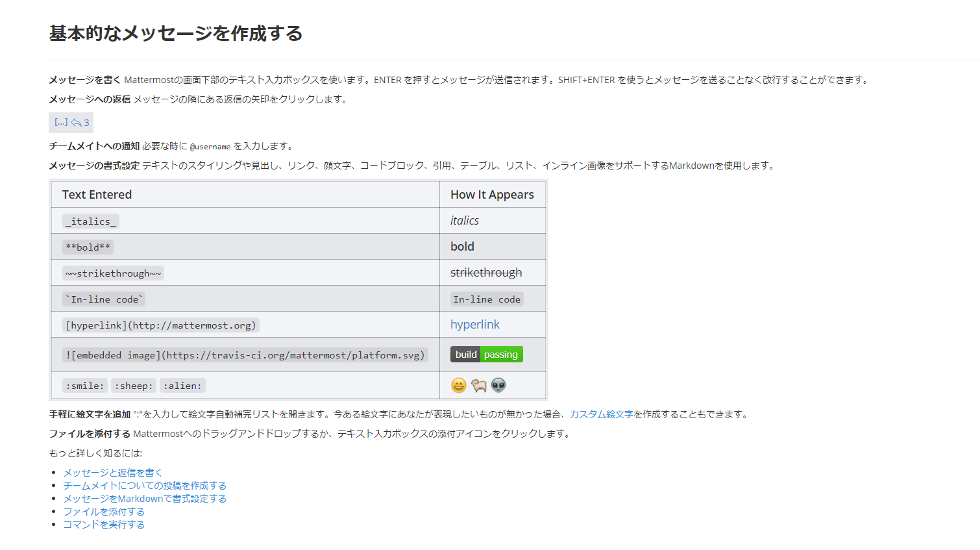The width and height of the screenshot is (980, 550).
Task: Click the Text Entered column header
Action: coord(96,194)
